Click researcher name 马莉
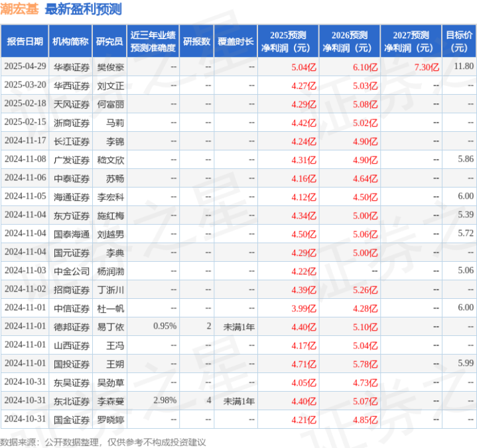 point(115,123)
